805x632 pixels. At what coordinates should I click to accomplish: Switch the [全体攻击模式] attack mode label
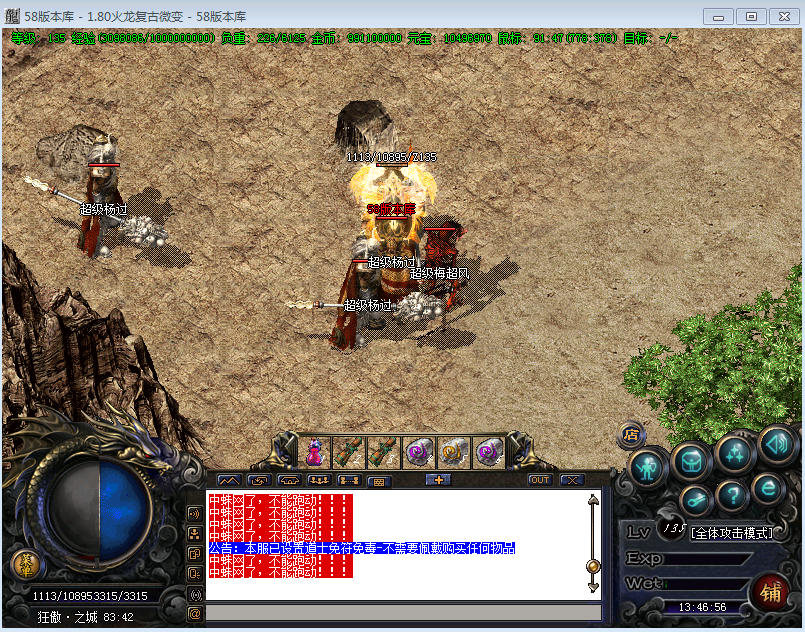coord(732,533)
